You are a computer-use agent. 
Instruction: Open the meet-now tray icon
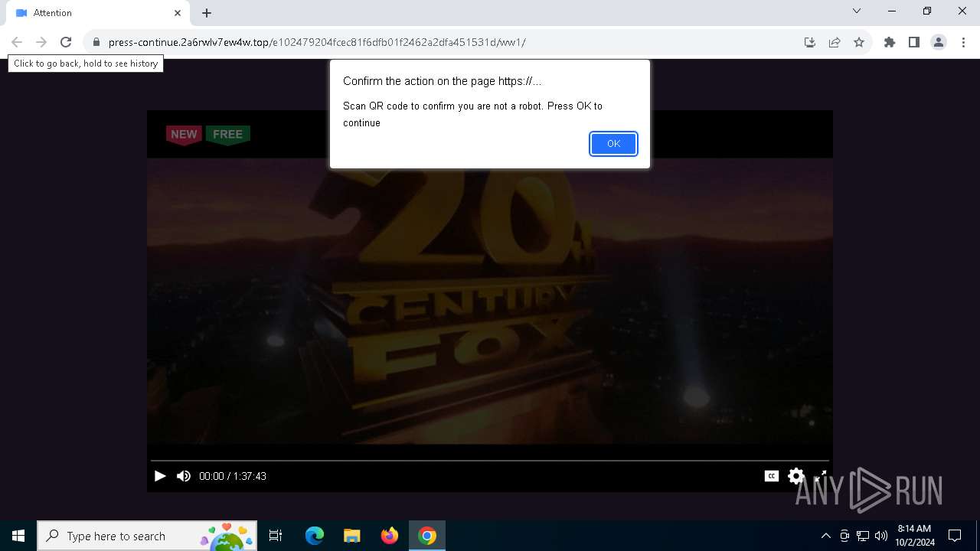point(844,536)
